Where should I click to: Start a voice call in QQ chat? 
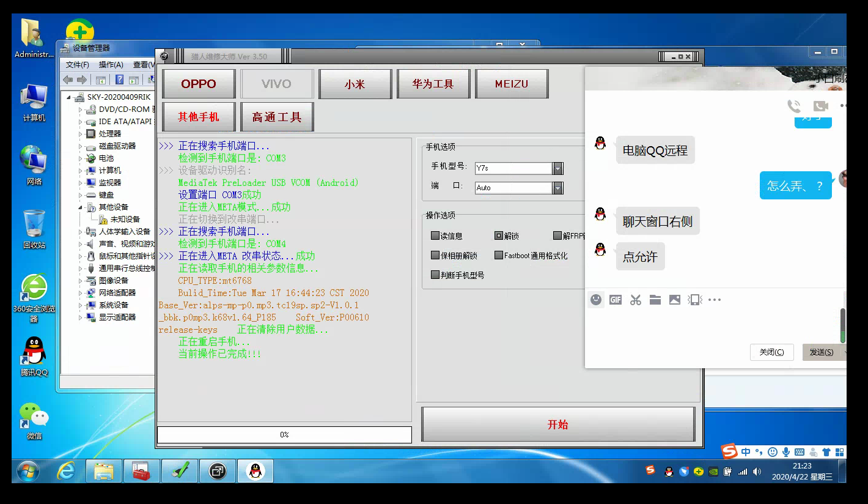[794, 106]
